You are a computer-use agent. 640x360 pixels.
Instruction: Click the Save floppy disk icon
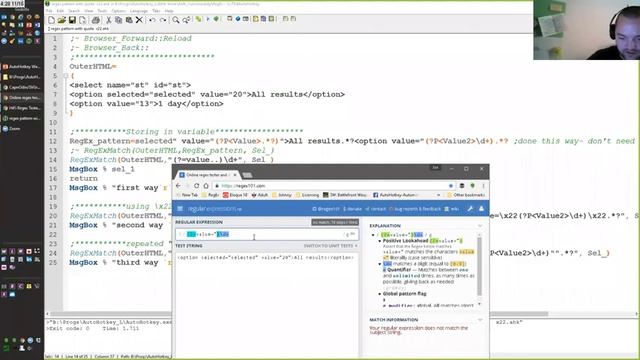click(72, 20)
